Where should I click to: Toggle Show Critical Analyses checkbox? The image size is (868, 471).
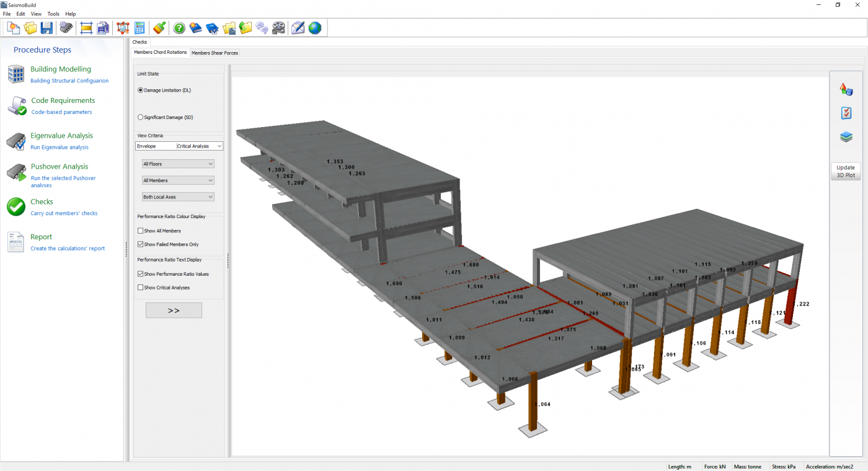point(140,288)
